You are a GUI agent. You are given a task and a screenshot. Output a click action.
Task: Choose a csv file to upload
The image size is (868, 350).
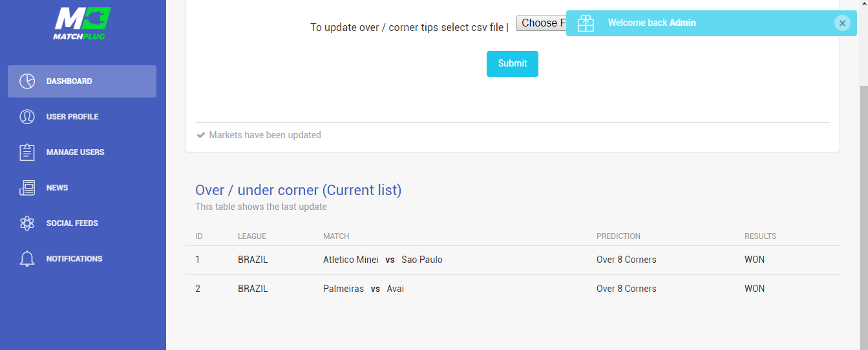(541, 23)
